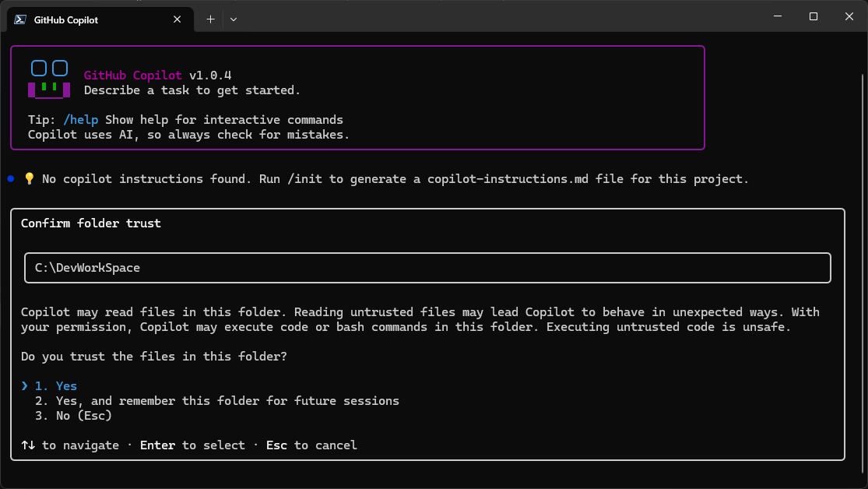Minimize the terminal window
Image resolution: width=868 pixels, height=489 pixels.
777,16
